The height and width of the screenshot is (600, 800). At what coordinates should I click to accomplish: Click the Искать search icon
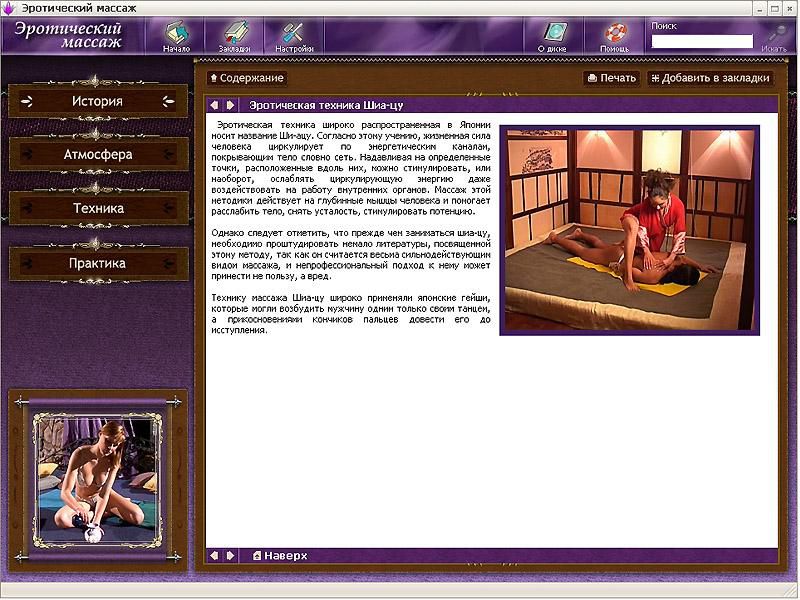click(774, 36)
